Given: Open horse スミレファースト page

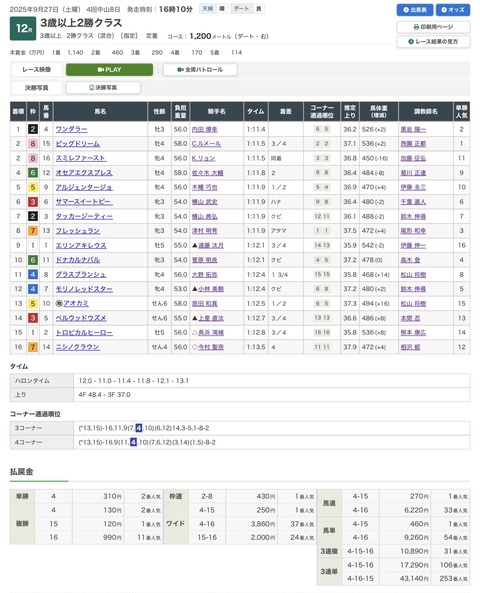Looking at the screenshot, I should (x=81, y=158).
